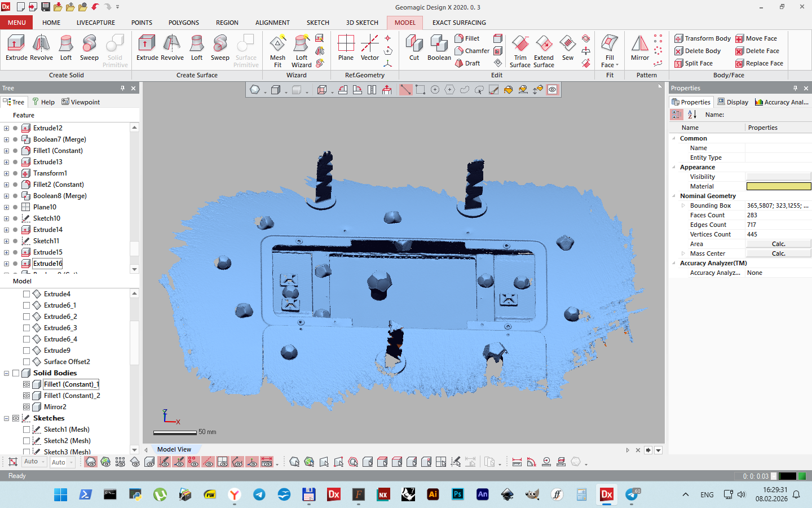Apply the Chamfer tool
The image size is (812, 508).
(473, 51)
